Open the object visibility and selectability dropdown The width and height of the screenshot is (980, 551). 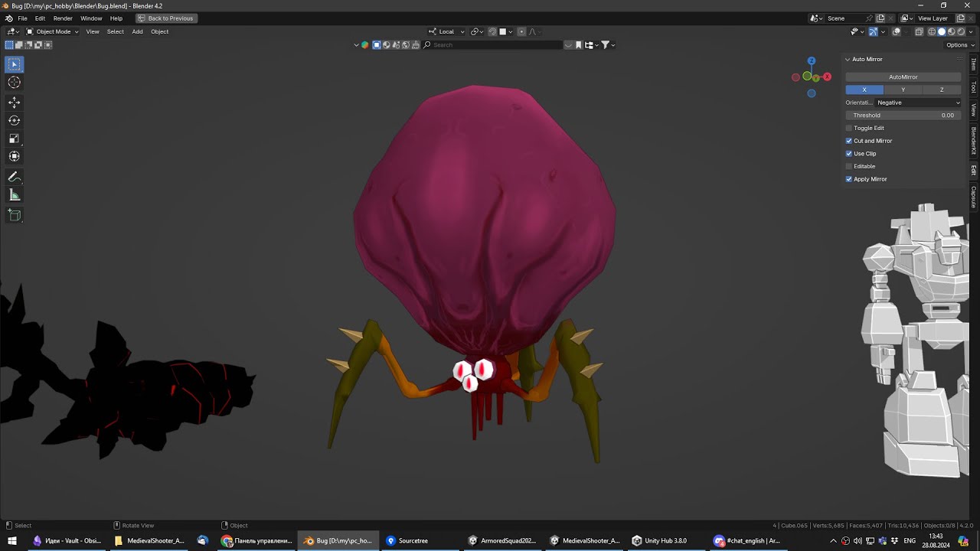coord(857,31)
